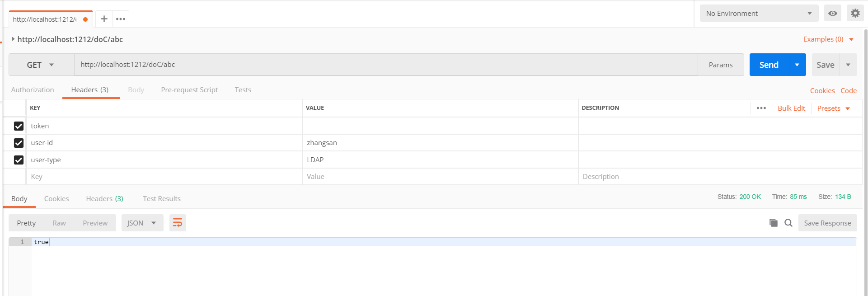
Task: Disable the user-id header
Action: 19,143
